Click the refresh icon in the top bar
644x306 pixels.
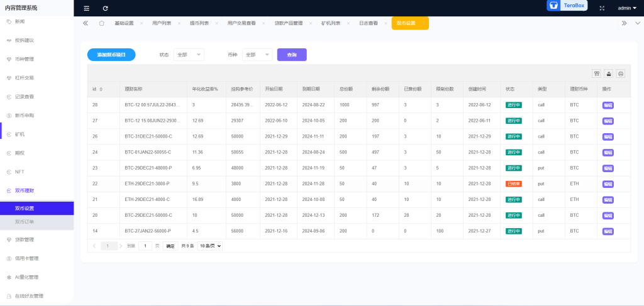[105, 8]
